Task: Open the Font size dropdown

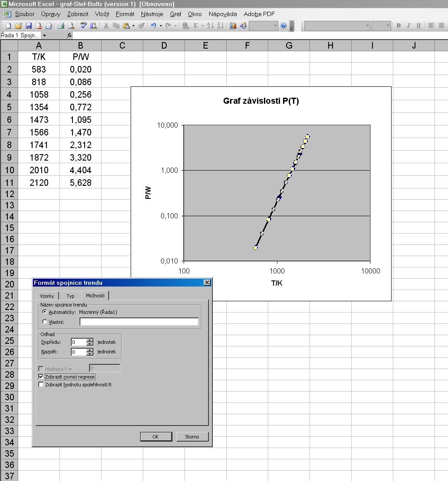Action: (x=388, y=26)
